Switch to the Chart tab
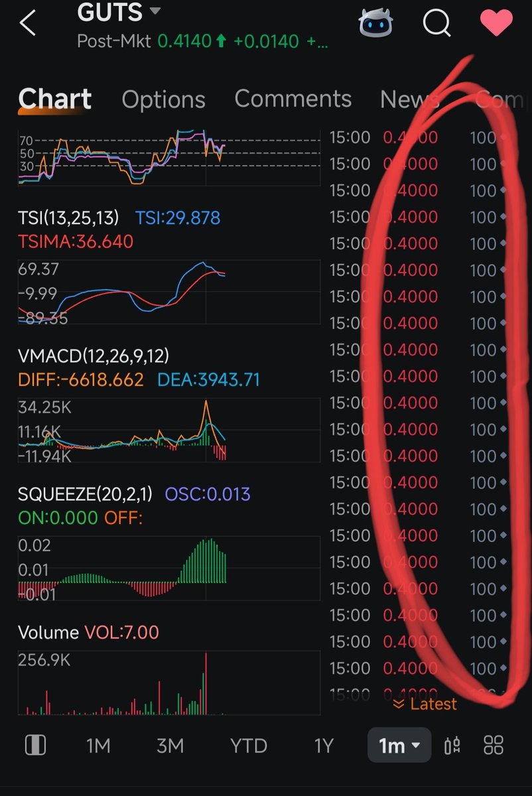Image resolution: width=532 pixels, height=796 pixels. pyautogui.click(x=55, y=99)
